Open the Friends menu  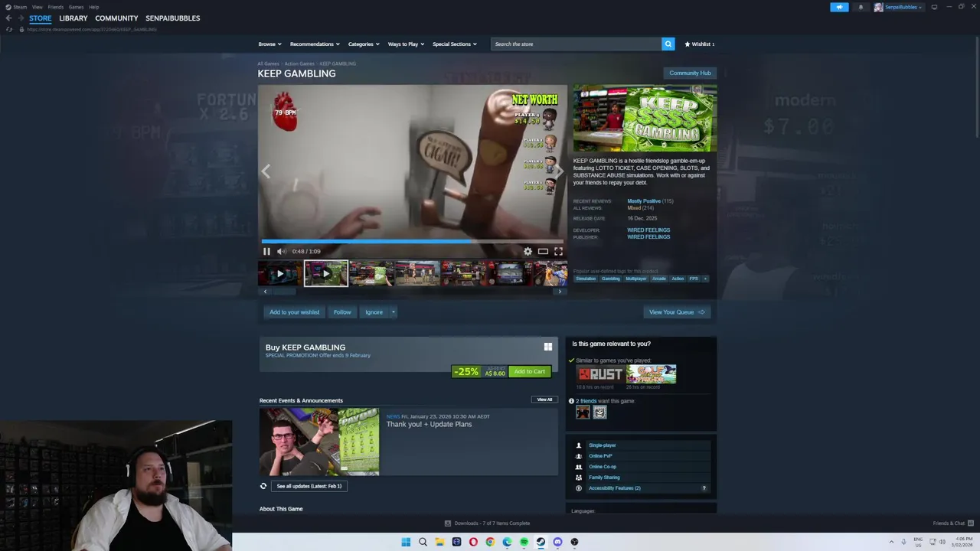click(x=56, y=7)
